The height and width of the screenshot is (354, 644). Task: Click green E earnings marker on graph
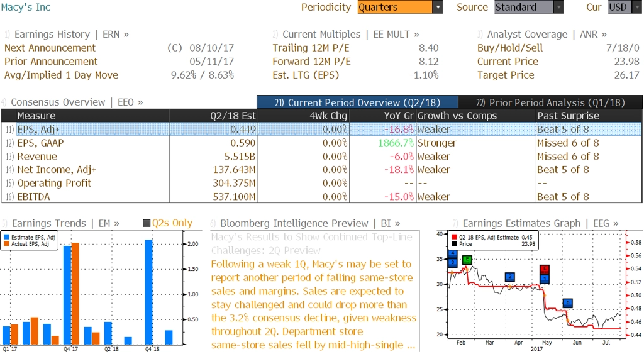pyautogui.click(x=467, y=260)
